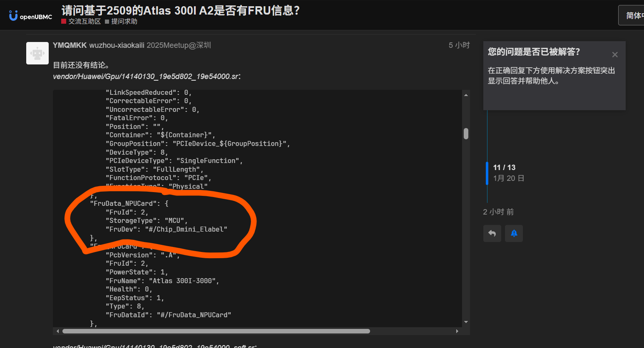The image size is (644, 348).
Task: Click the '"Health": 0,' code line
Action: click(129, 289)
